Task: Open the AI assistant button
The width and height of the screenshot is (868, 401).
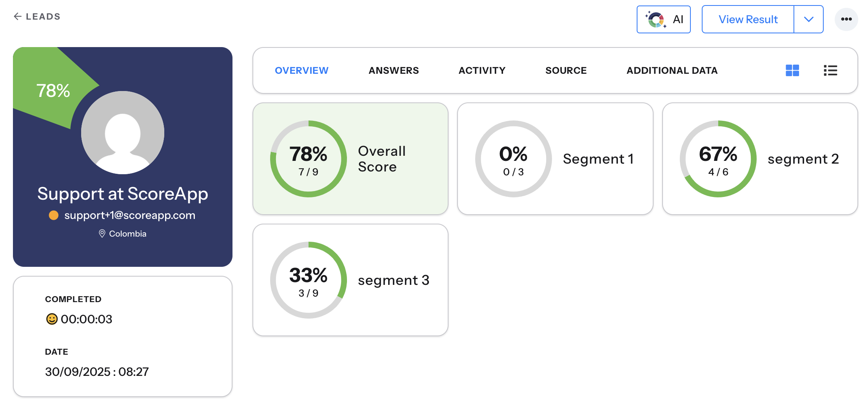Action: pyautogui.click(x=663, y=19)
